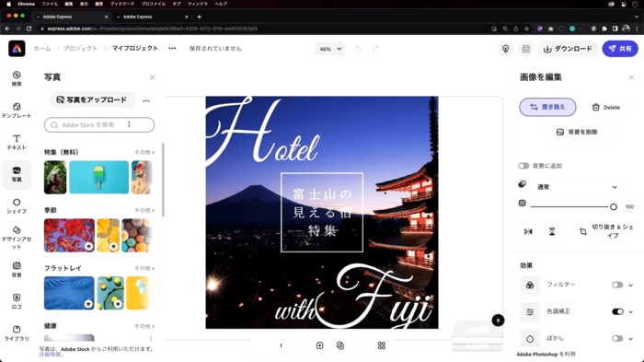Show more photos in the Featured free section
This screenshot has height=362, width=644.
(x=144, y=152)
